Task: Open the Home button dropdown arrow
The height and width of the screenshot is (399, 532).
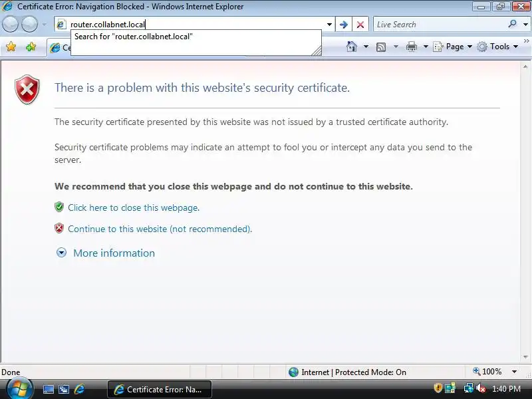Action: 366,47
